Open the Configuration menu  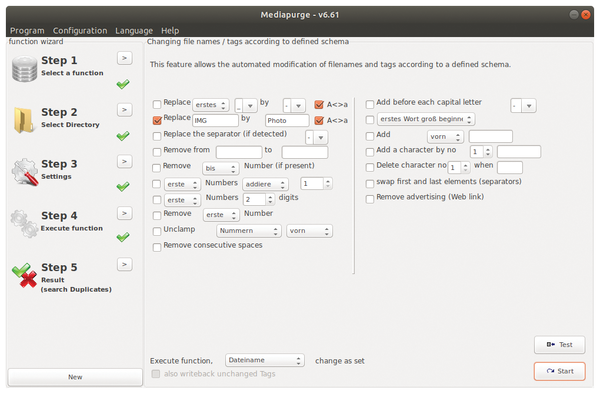tap(80, 31)
